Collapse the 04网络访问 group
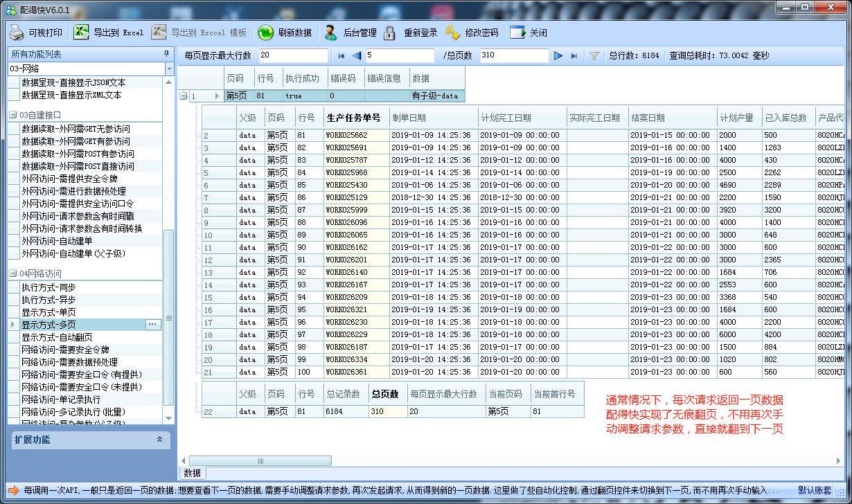 pos(12,273)
